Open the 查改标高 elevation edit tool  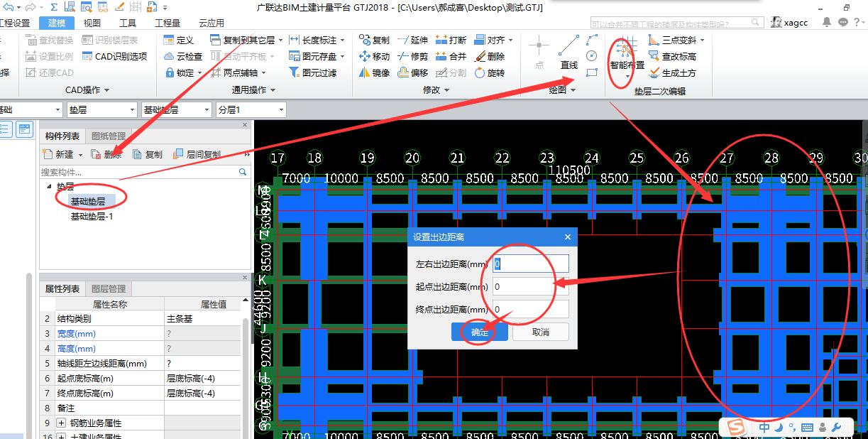click(672, 57)
